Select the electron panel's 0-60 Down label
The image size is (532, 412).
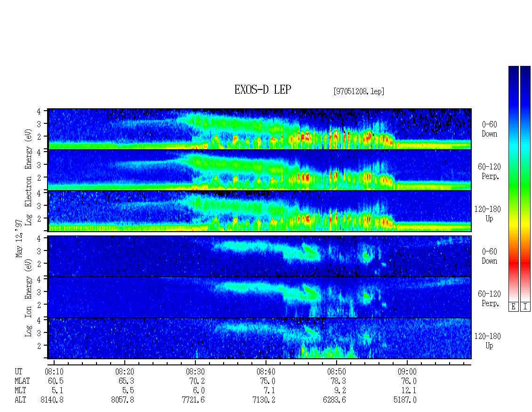coord(489,129)
